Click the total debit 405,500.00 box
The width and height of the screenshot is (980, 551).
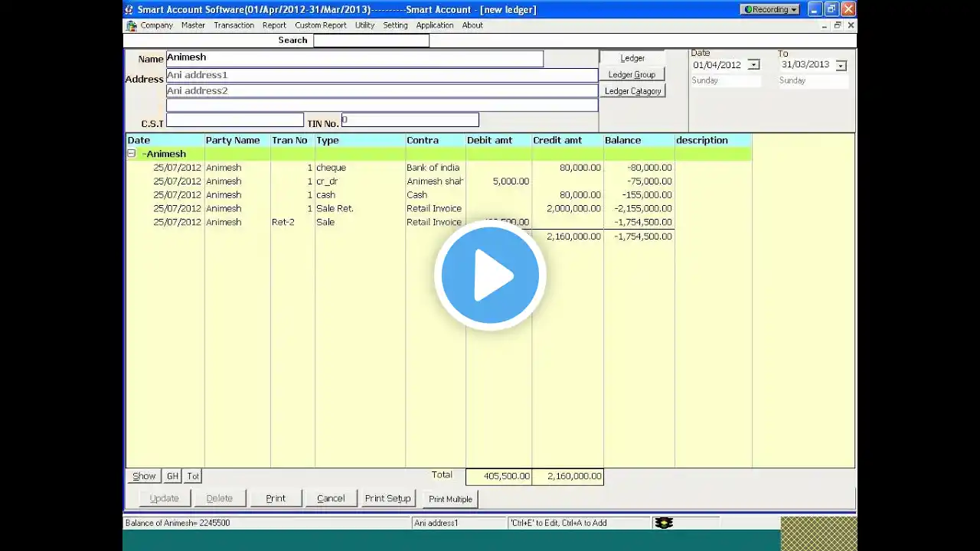(x=499, y=476)
